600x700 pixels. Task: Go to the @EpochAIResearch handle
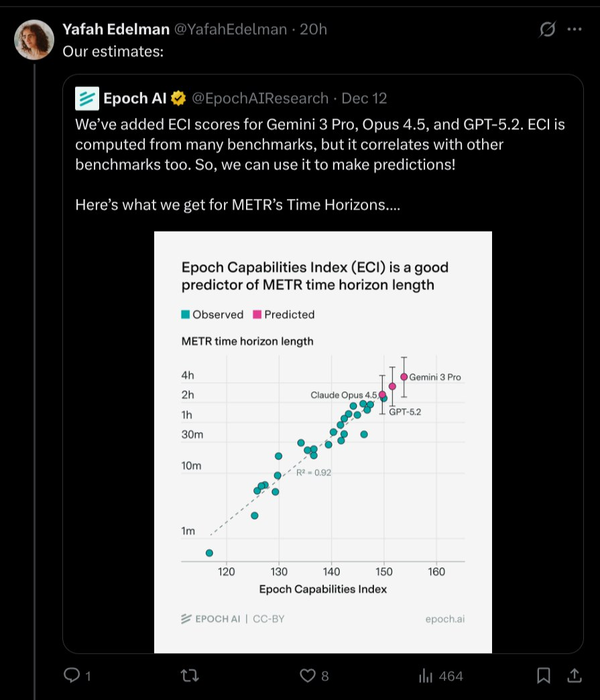coord(261,98)
